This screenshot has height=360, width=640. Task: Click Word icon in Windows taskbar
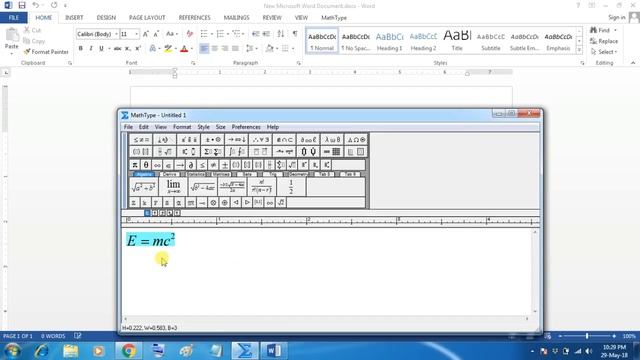273,351
